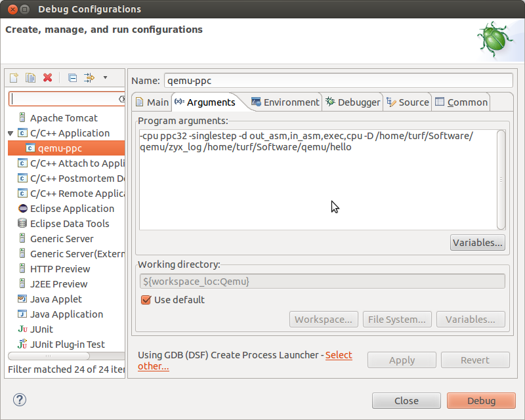The height and width of the screenshot is (420, 525).
Task: Select J2EE Preview item
Action: 58,284
